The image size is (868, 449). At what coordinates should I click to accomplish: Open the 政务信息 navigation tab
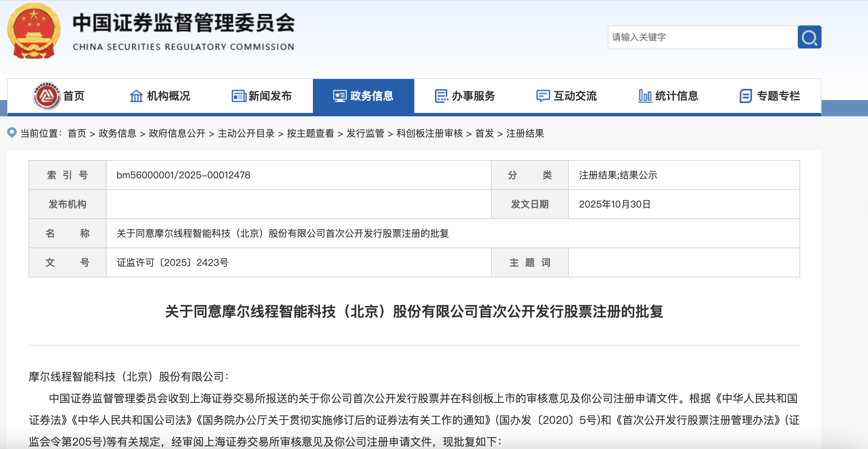point(363,96)
